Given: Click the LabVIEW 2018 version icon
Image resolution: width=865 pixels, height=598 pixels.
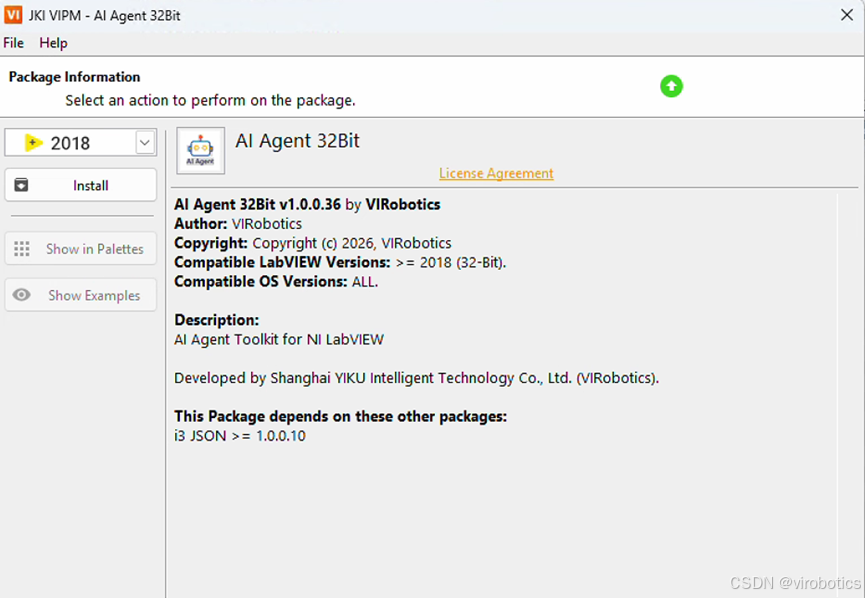Looking at the screenshot, I should point(33,143).
